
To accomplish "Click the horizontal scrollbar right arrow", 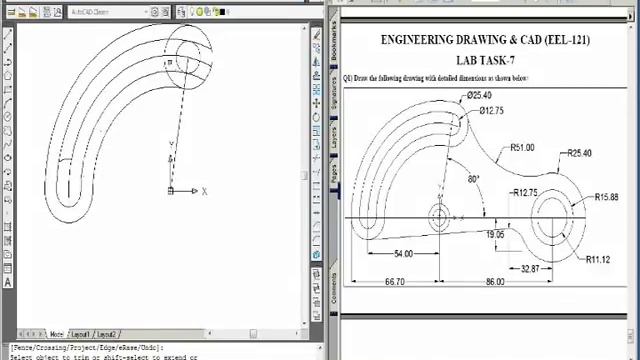I will pos(297,334).
